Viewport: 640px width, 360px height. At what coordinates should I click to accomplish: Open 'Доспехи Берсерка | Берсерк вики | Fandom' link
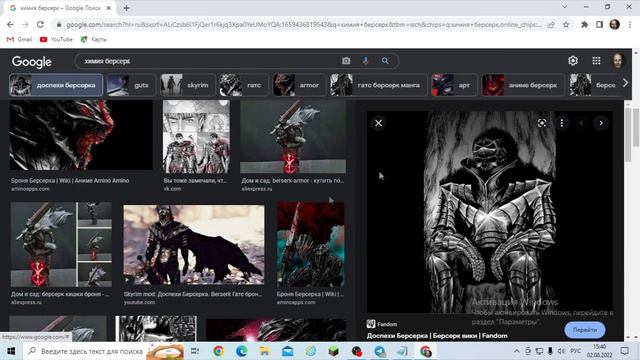(437, 336)
